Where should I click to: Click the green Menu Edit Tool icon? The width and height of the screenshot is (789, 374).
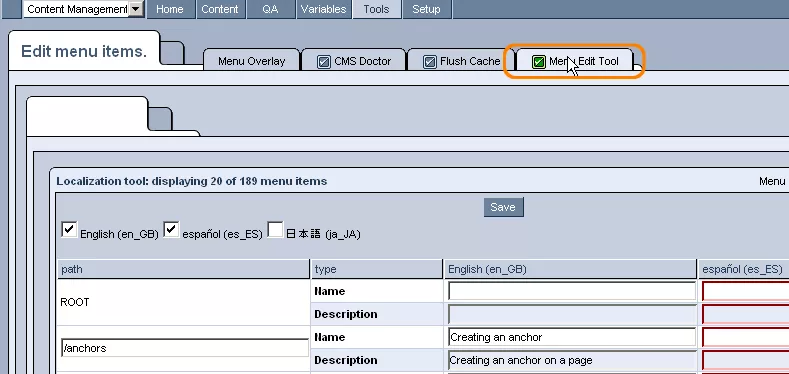[x=539, y=62]
